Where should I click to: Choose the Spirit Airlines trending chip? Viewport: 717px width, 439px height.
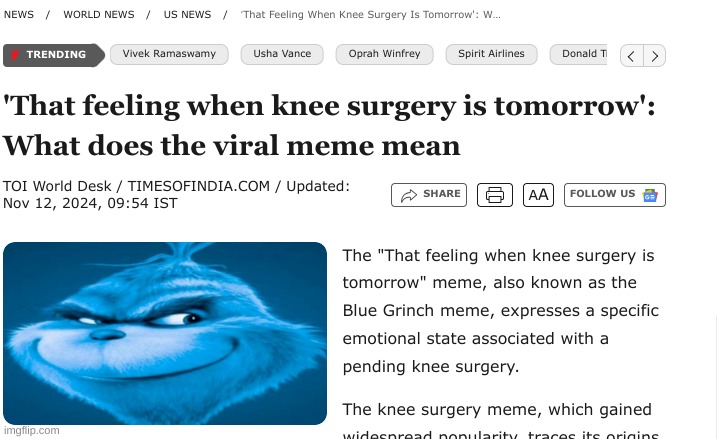(x=491, y=54)
